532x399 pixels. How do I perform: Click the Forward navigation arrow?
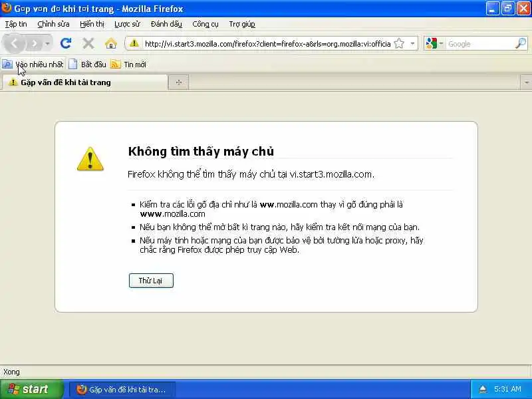point(34,44)
